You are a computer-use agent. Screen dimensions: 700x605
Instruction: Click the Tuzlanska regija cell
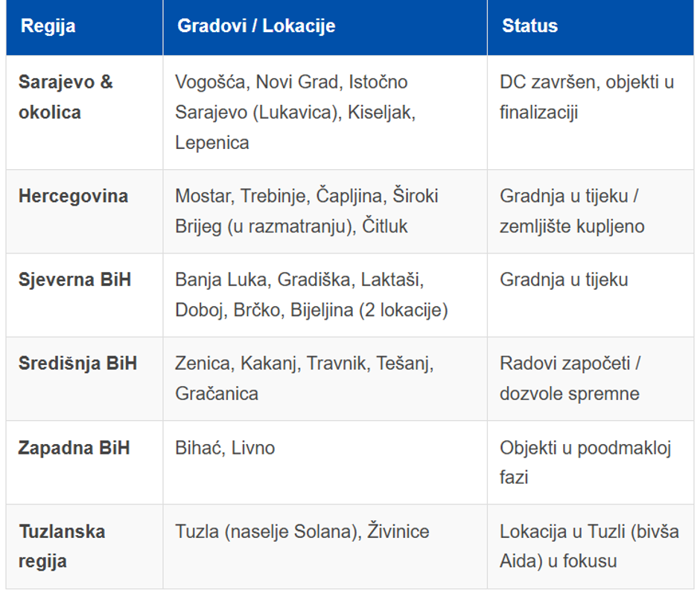(62, 546)
